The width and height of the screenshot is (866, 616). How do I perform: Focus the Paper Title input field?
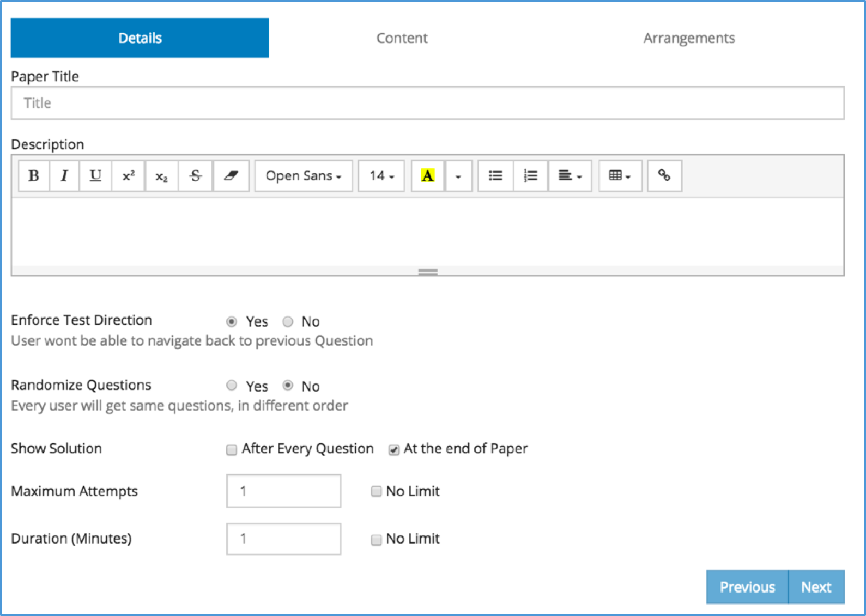click(x=428, y=103)
